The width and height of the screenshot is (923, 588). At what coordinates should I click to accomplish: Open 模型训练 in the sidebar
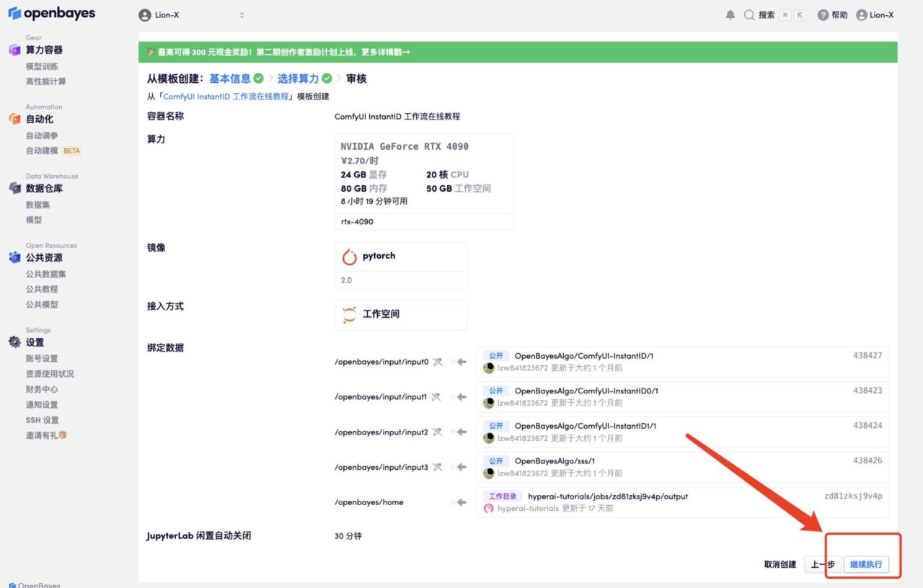coord(42,66)
